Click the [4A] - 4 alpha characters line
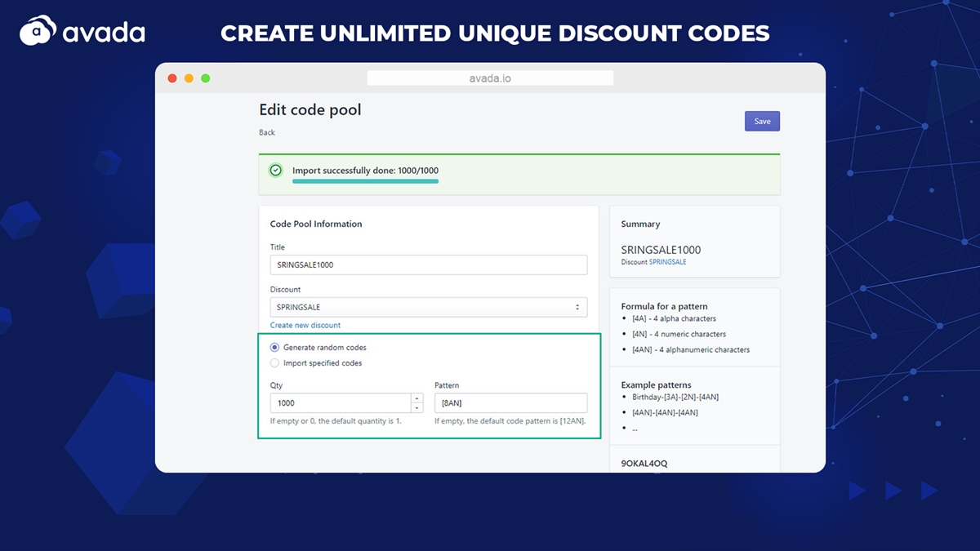Image resolution: width=980 pixels, height=551 pixels. click(x=674, y=318)
